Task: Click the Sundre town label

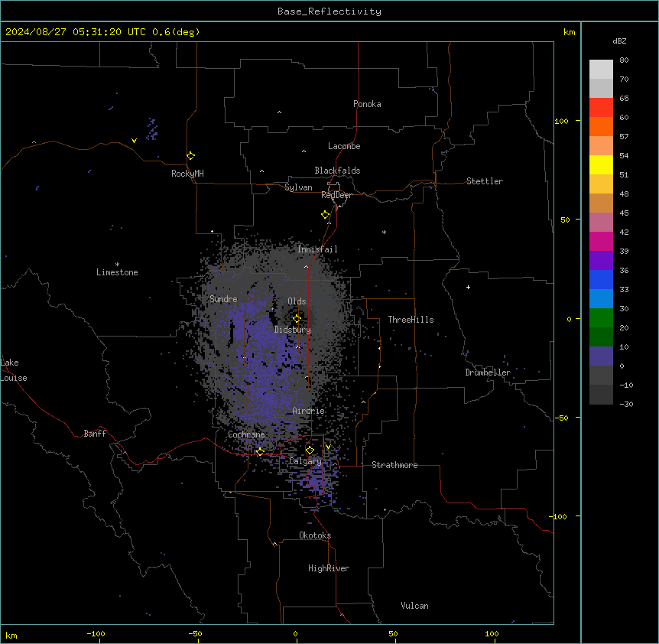Action: click(x=223, y=299)
